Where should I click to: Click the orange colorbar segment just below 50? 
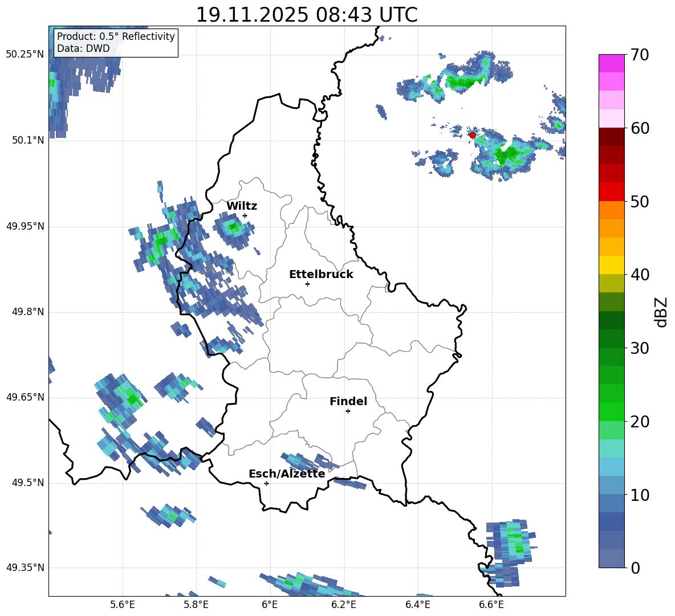611,210
